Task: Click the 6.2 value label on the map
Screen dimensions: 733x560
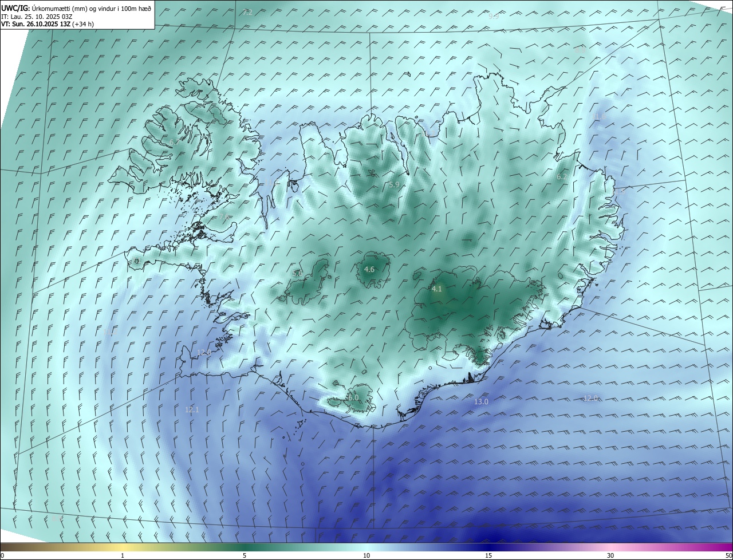Action: (562, 177)
